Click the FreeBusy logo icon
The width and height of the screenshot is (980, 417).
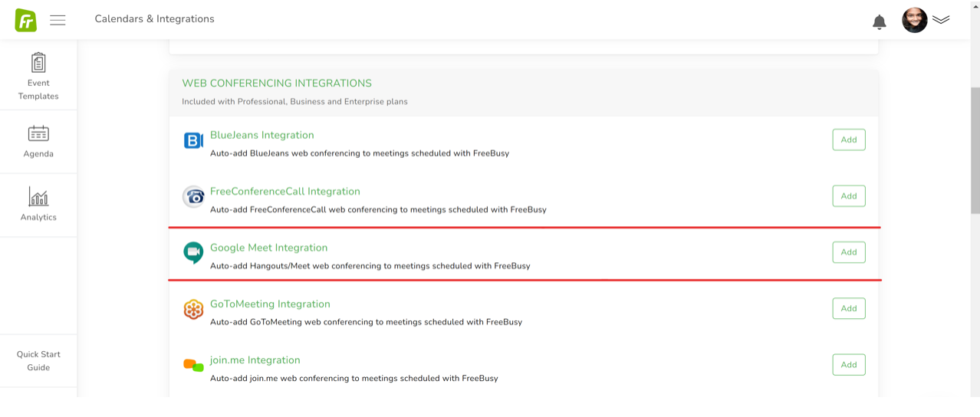click(x=25, y=20)
